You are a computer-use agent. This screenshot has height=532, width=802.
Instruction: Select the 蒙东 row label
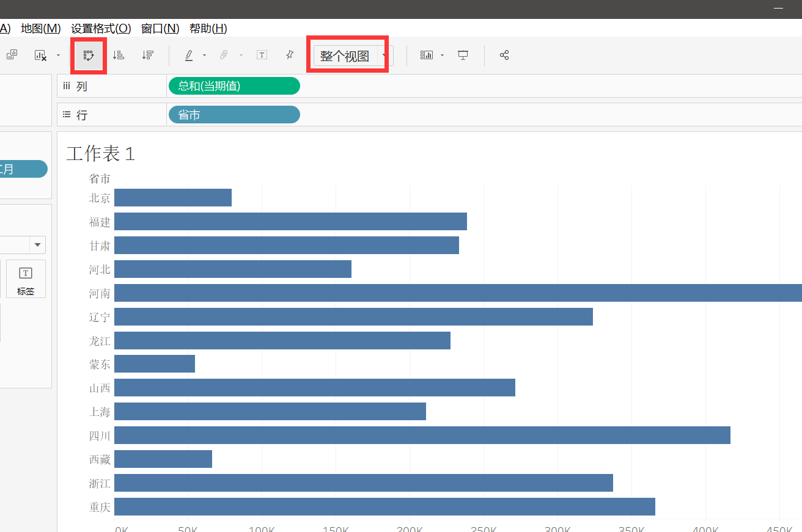point(100,365)
